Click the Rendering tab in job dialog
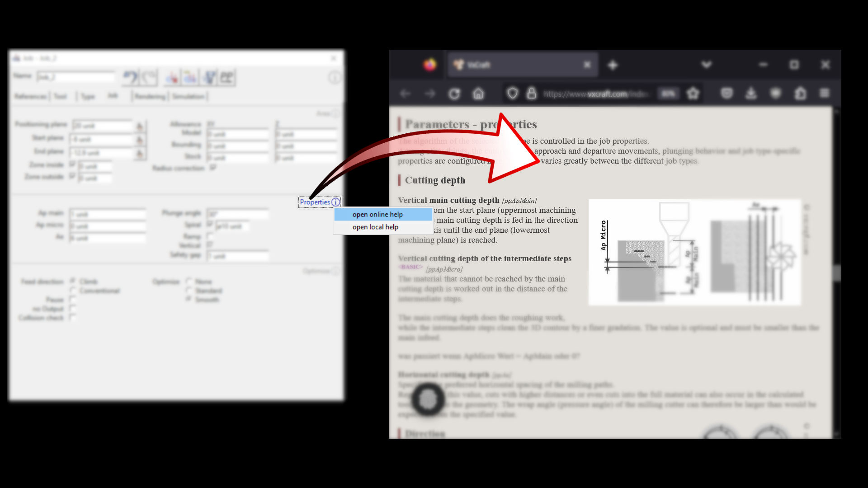 coord(150,97)
